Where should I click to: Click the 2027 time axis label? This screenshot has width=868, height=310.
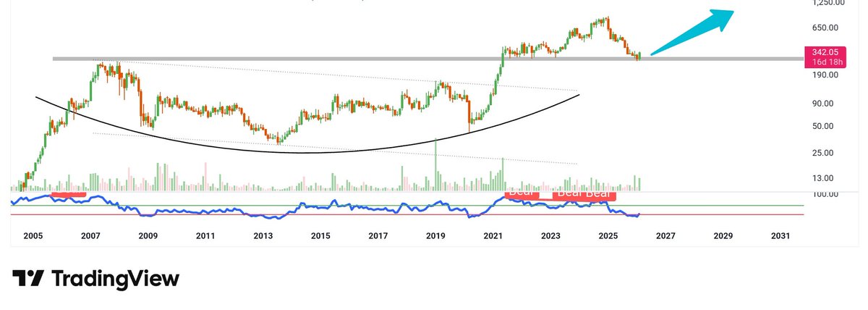[x=665, y=236]
